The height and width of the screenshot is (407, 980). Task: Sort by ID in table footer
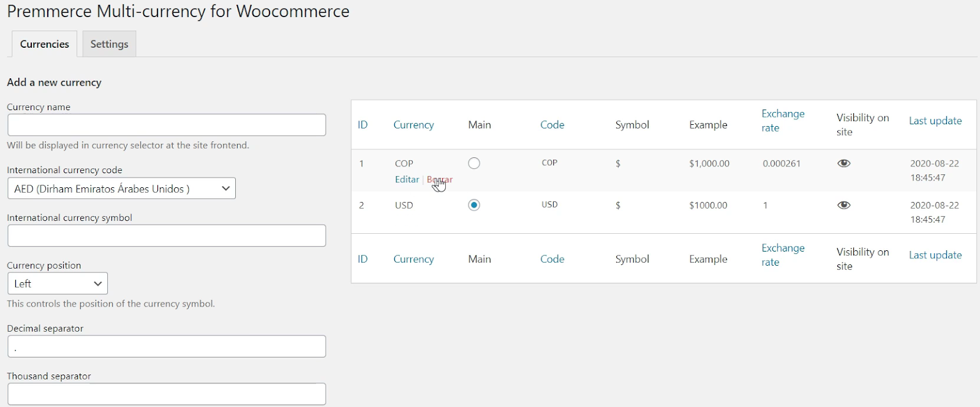[x=363, y=259]
